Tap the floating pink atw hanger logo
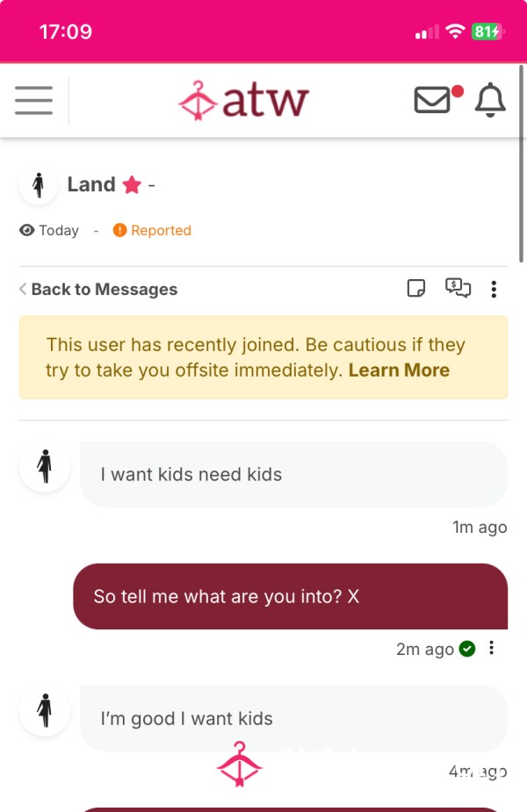527x812 pixels. 240,765
